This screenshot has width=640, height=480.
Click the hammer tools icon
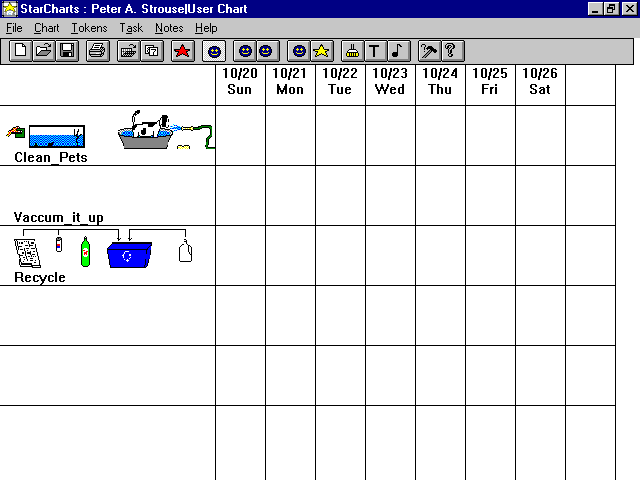pyautogui.click(x=428, y=50)
